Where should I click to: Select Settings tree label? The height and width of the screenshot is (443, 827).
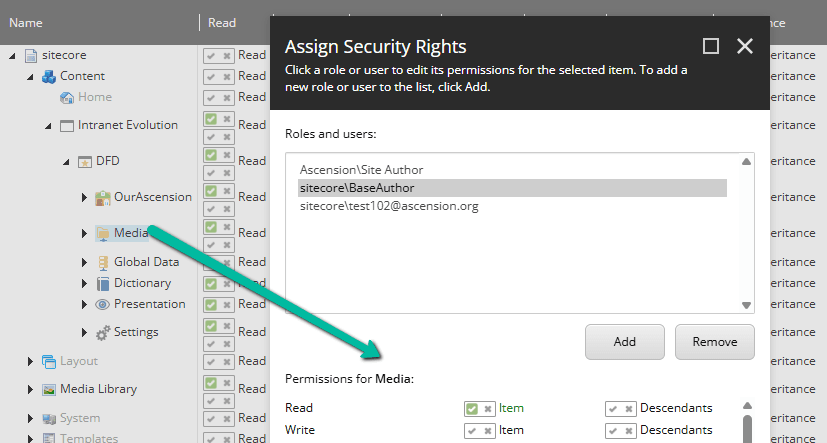click(x=136, y=332)
